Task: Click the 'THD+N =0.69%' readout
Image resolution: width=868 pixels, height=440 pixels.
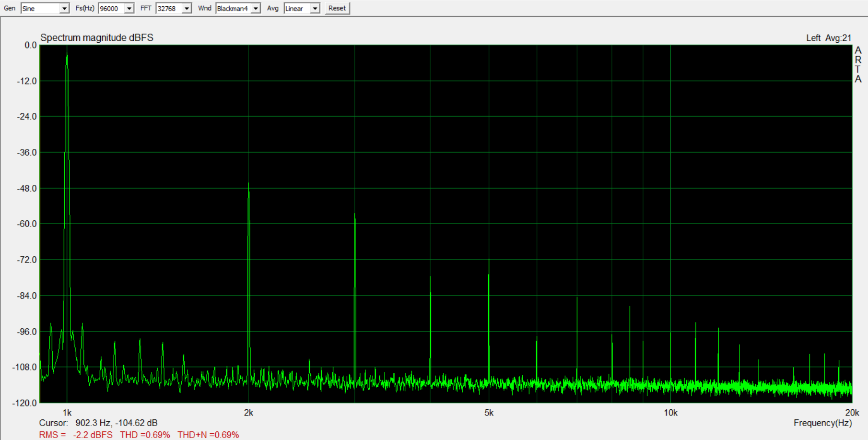Action: pos(208,435)
